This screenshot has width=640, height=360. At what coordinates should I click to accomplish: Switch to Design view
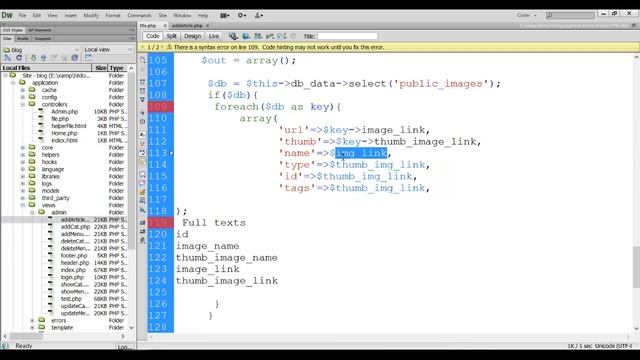[x=192, y=36]
